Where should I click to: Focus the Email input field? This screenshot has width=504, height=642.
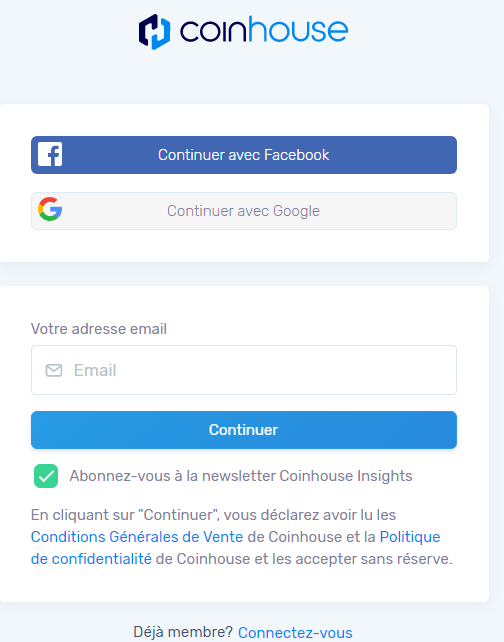pyautogui.click(x=244, y=370)
